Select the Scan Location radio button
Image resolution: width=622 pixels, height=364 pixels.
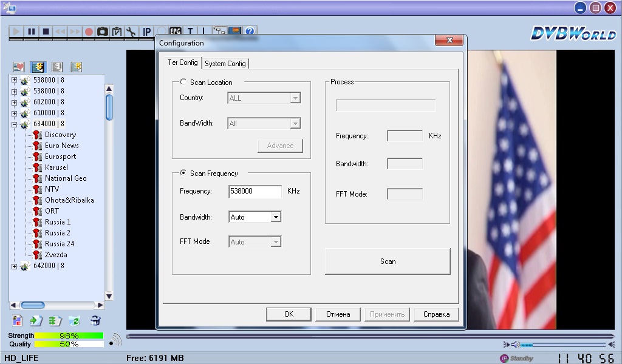point(183,83)
